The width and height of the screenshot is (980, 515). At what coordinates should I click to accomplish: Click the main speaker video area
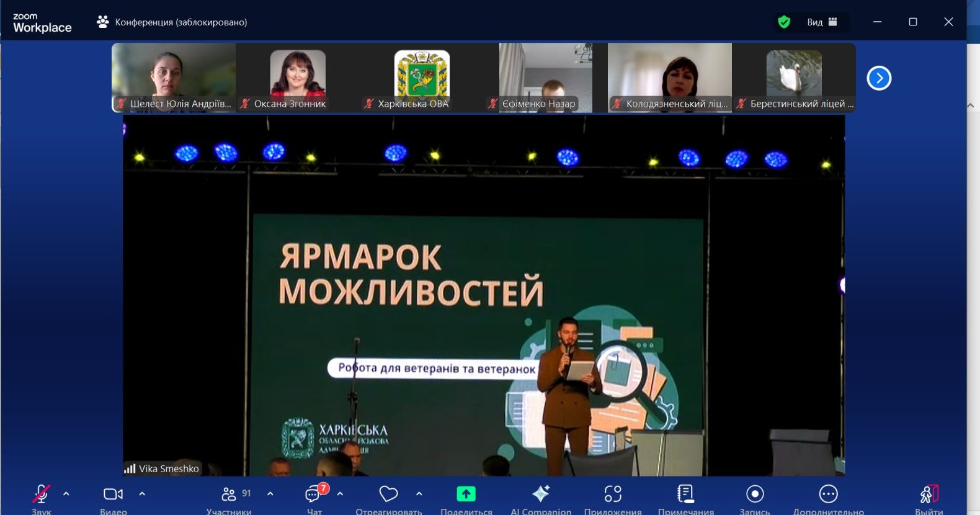coord(484,295)
